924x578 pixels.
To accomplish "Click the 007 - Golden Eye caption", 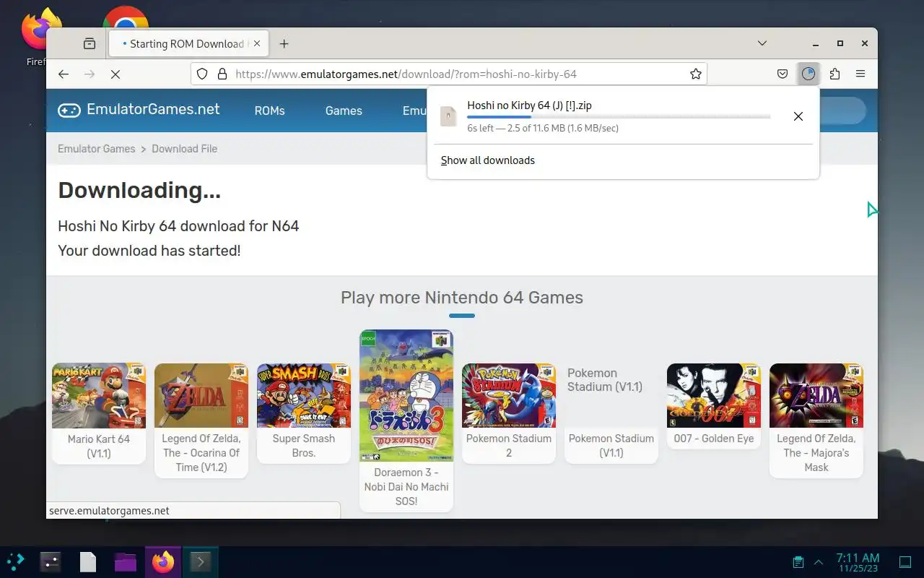I will click(714, 439).
